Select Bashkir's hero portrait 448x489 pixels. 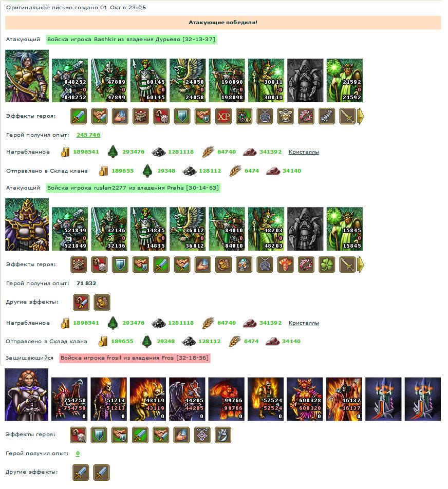(x=27, y=76)
